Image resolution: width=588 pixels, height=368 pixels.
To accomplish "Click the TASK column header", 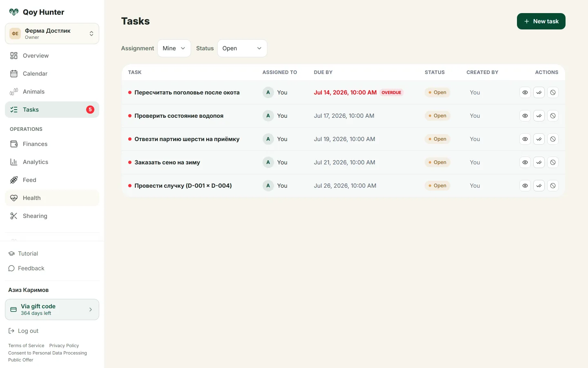I will click(x=135, y=72).
